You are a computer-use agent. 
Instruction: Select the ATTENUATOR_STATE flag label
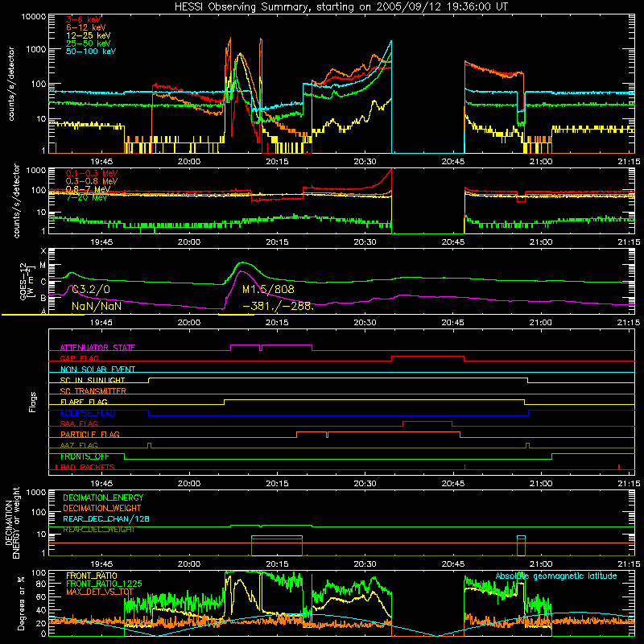[x=97, y=348]
